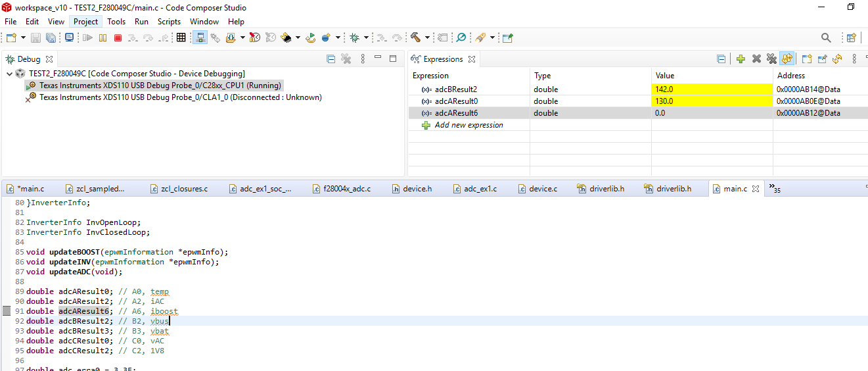Image resolution: width=868 pixels, height=371 pixels.
Task: Click the Resume debug button
Action: click(x=87, y=37)
